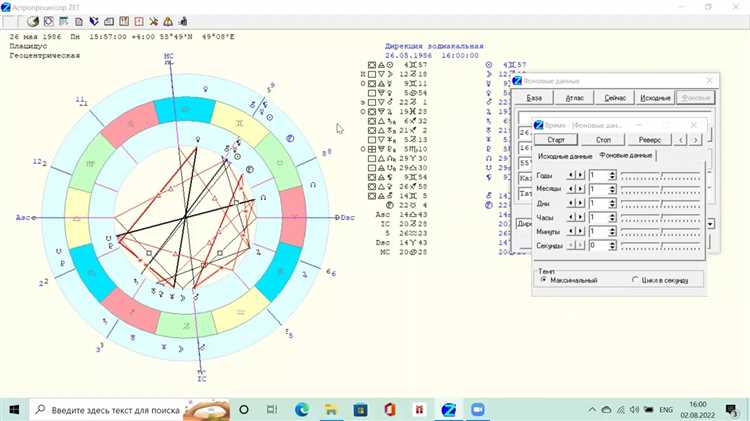Image resolution: width=750 pixels, height=421 pixels.
Task: Launch Microsoft Edge from the taskbar
Action: click(301, 410)
